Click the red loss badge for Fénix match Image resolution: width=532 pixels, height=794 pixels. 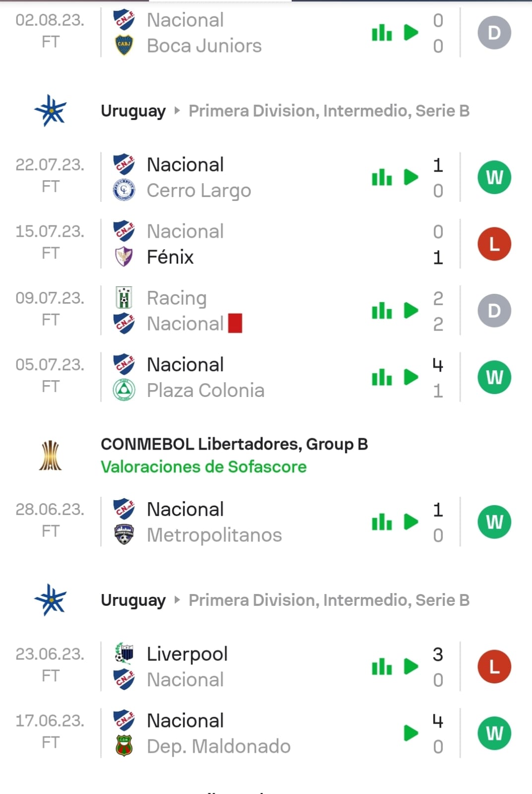point(494,244)
